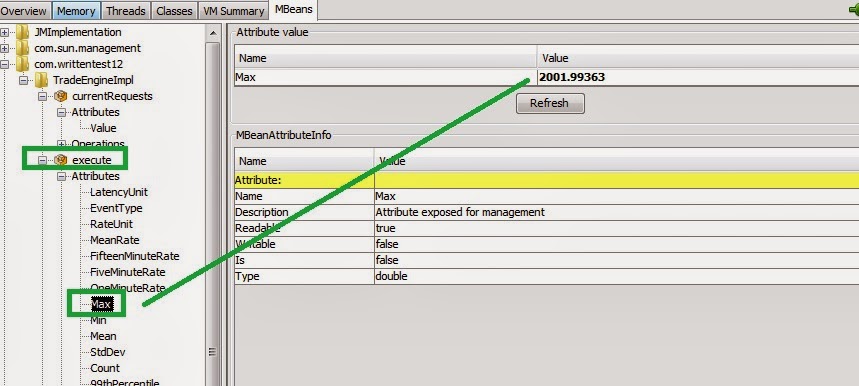
Task: Select the EventType attribute
Action: point(116,208)
